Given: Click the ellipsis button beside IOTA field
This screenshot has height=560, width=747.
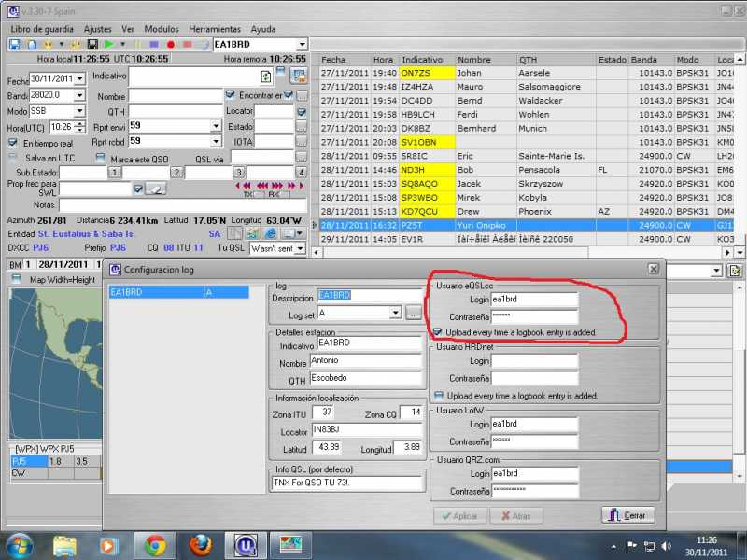Looking at the screenshot, I should click(301, 142).
